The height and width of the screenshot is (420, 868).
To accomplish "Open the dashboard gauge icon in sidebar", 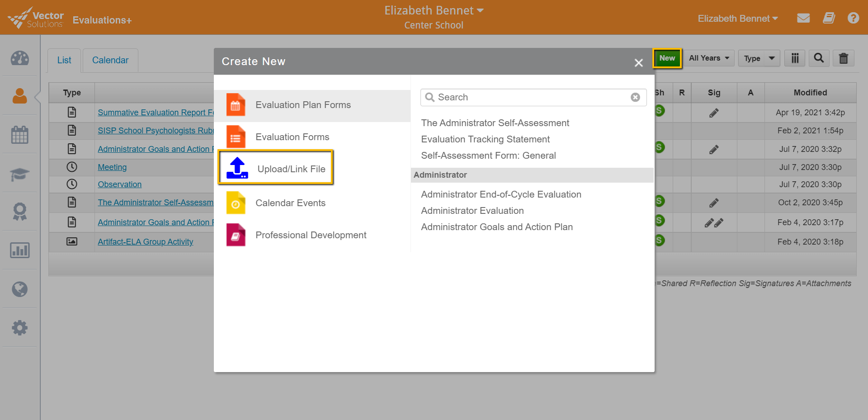I will click(x=20, y=58).
